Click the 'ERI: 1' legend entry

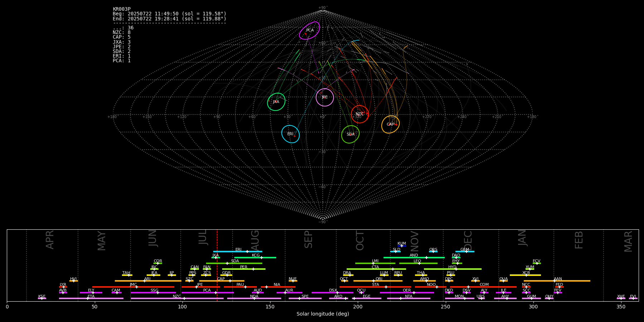pyautogui.click(x=122, y=56)
